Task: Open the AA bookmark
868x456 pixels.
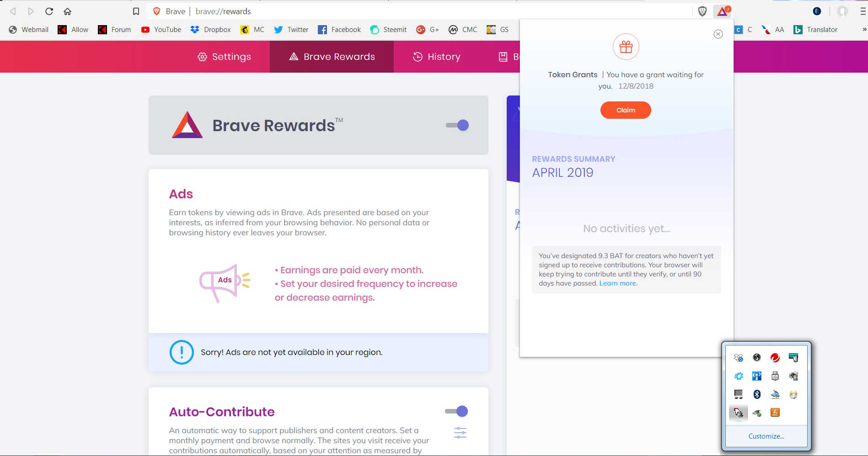Action: 773,30
